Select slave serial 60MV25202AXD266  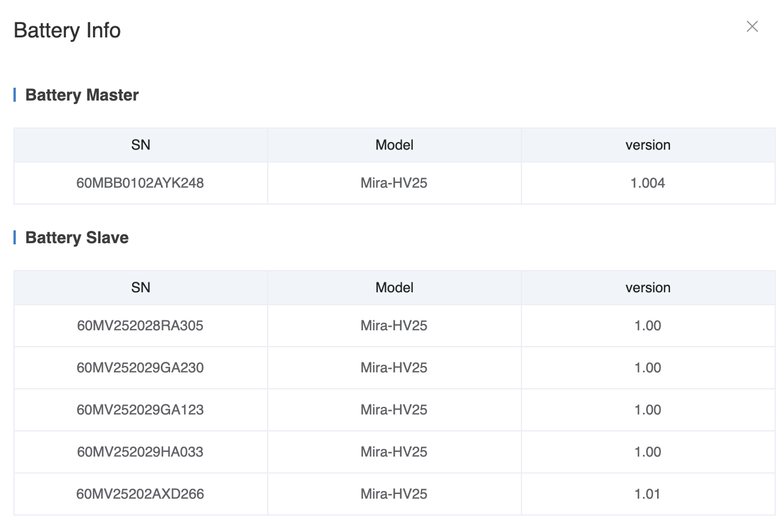click(140, 494)
